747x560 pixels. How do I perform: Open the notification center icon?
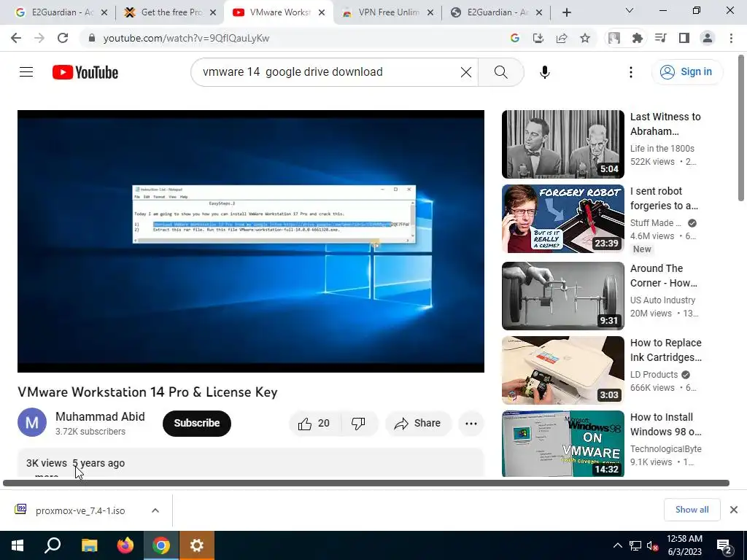tap(724, 546)
